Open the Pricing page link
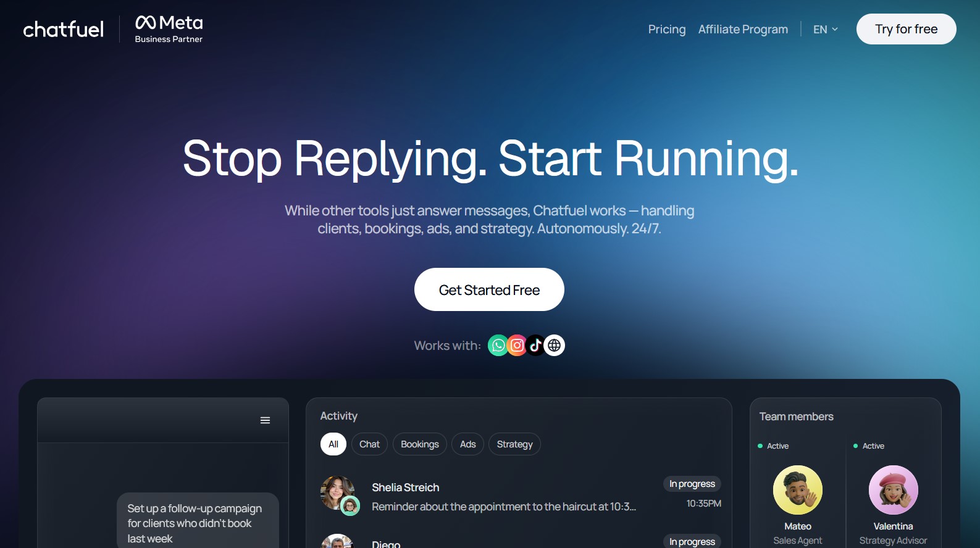 point(667,29)
